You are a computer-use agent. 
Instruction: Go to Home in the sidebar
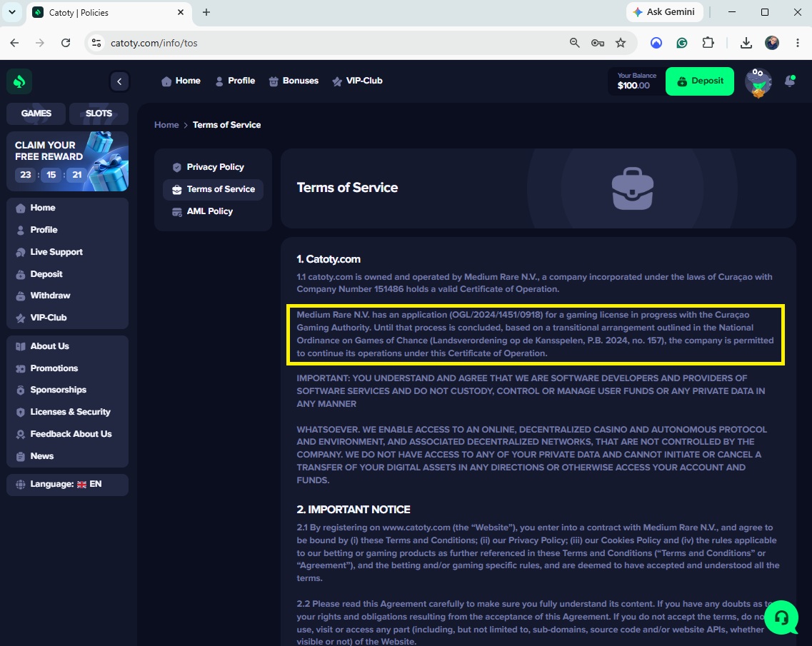point(67,208)
